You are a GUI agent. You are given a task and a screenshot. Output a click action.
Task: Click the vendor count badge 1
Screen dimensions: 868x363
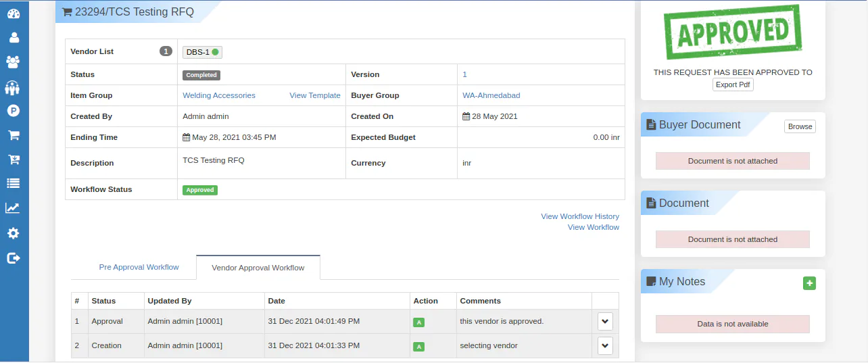[x=166, y=51]
